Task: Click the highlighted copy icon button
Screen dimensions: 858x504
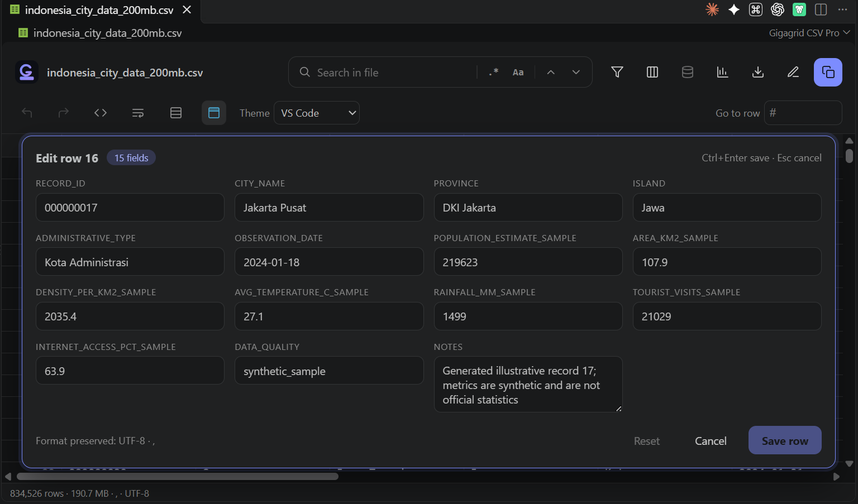Action: 828,72
